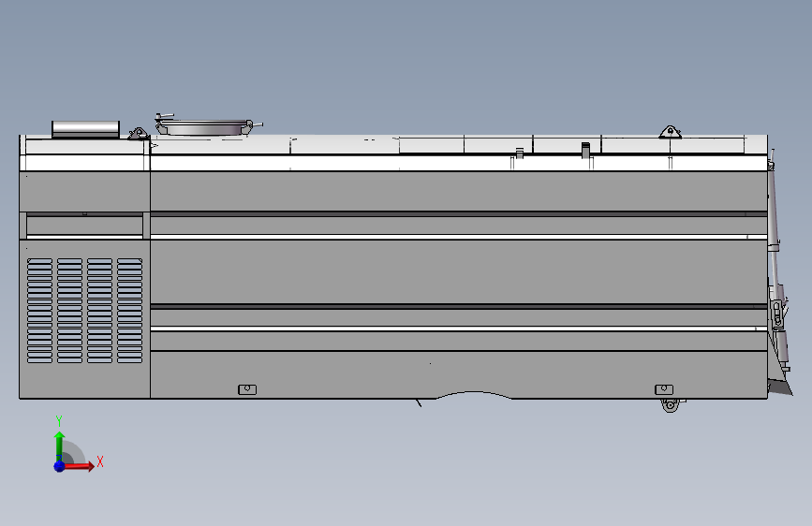Click the red X axis arrow of the triad
812x526 pixels.
79,466
